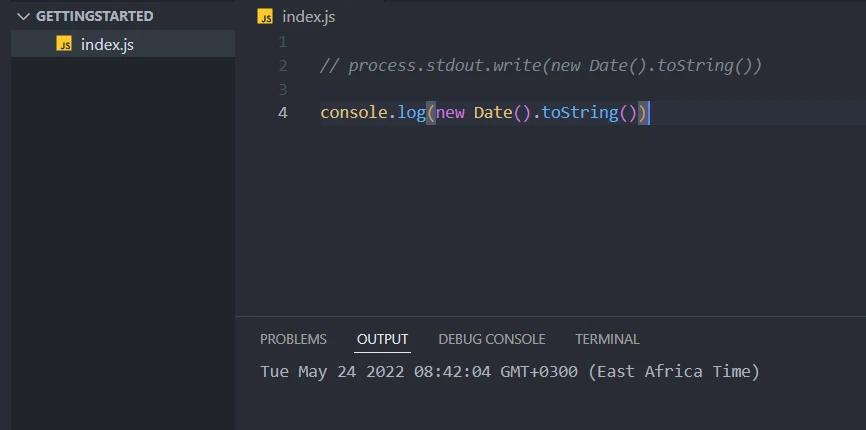Select index.js in the Explorer tree
The width and height of the screenshot is (866, 430).
pos(107,44)
